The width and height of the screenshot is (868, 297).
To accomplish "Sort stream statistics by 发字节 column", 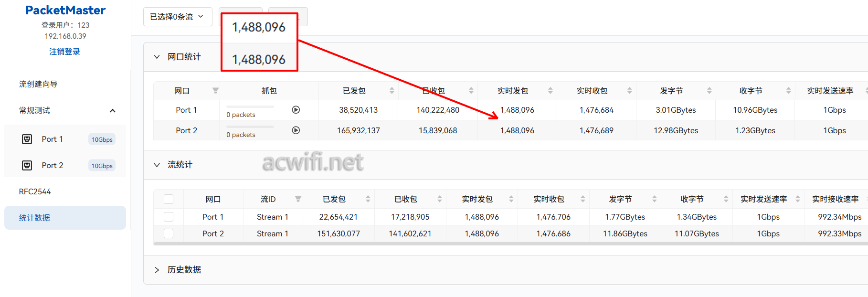I will [x=654, y=199].
